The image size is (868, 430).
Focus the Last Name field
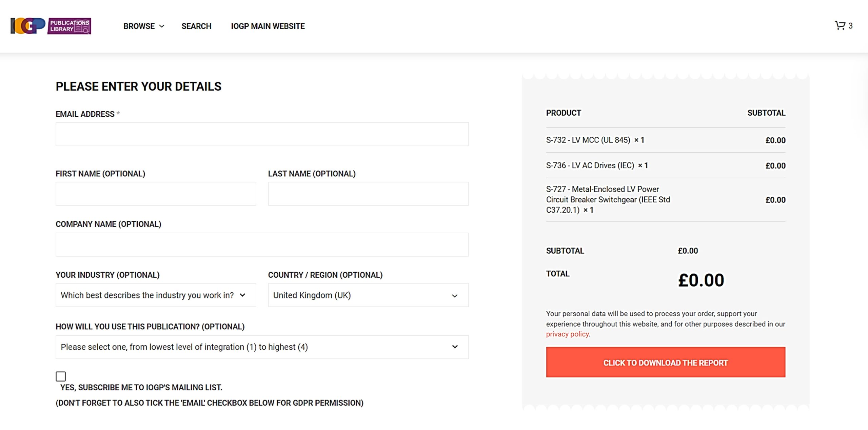click(x=368, y=194)
